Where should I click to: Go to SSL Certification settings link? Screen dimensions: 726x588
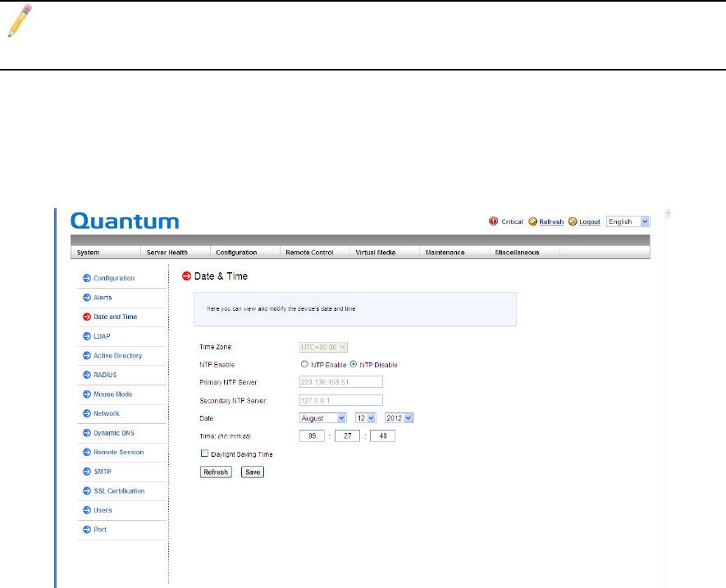point(119,490)
